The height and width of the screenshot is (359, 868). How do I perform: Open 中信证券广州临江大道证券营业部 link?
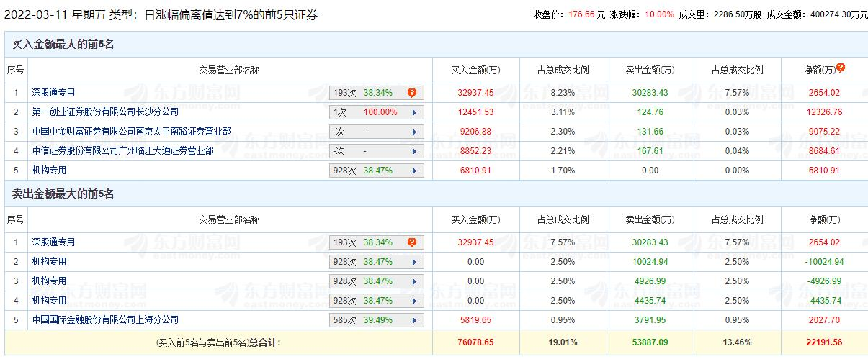(x=122, y=151)
